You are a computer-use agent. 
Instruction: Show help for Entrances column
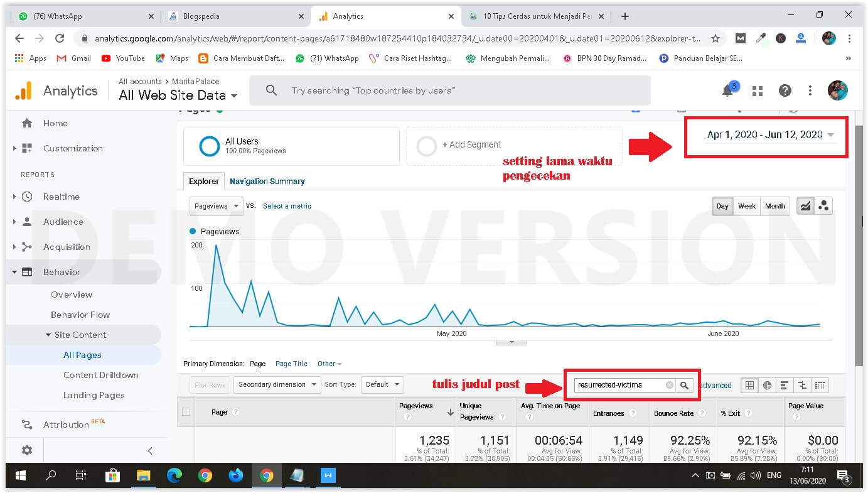tap(633, 413)
